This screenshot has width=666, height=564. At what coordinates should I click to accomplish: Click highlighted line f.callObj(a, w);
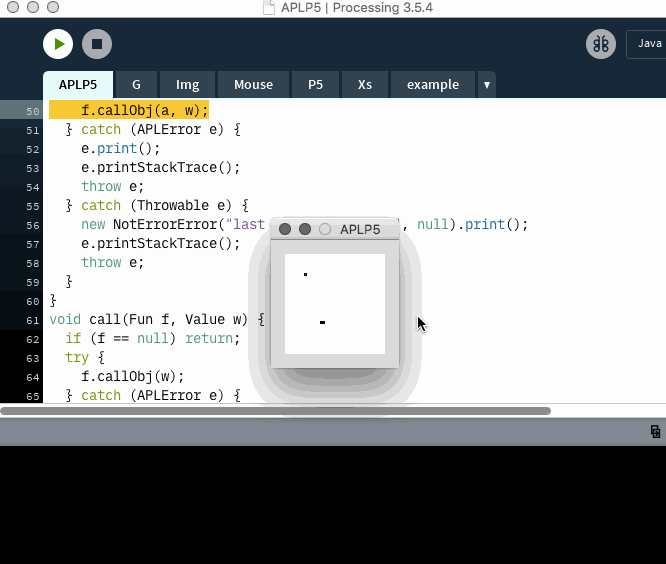[129, 110]
